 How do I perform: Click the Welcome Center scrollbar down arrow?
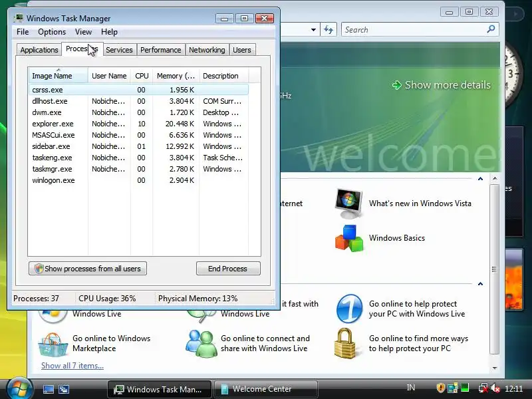pyautogui.click(x=495, y=368)
